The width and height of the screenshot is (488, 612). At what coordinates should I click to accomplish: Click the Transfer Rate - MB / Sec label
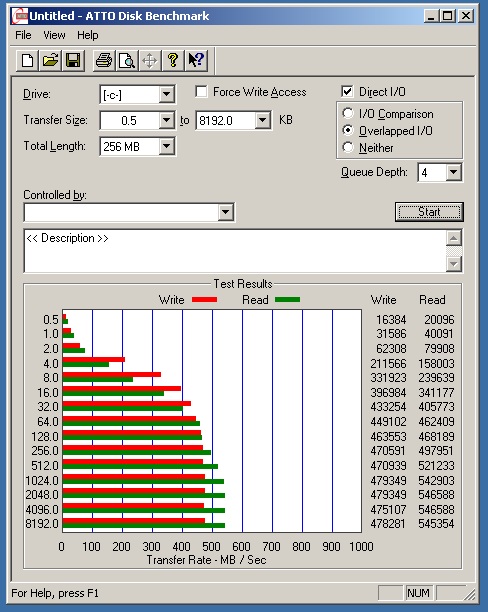(207, 560)
